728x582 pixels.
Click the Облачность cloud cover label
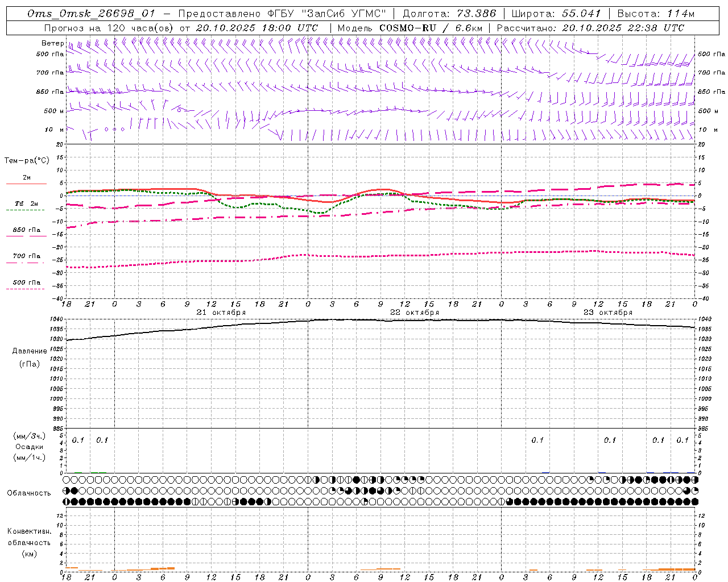pyautogui.click(x=29, y=493)
